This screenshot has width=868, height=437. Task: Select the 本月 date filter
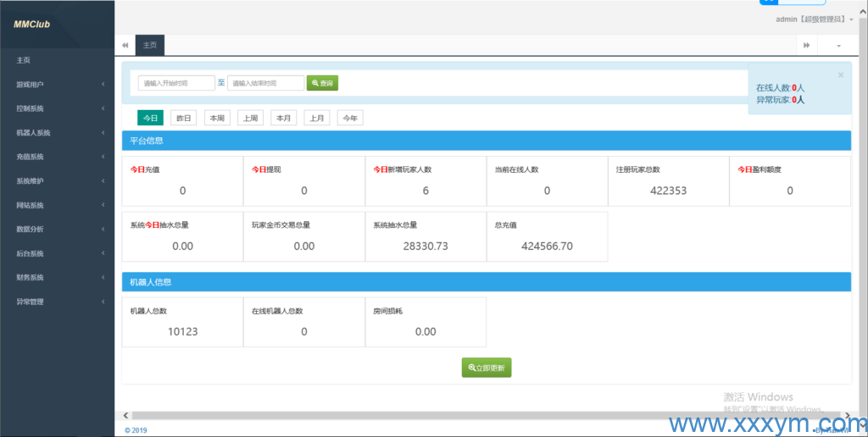pyautogui.click(x=283, y=118)
